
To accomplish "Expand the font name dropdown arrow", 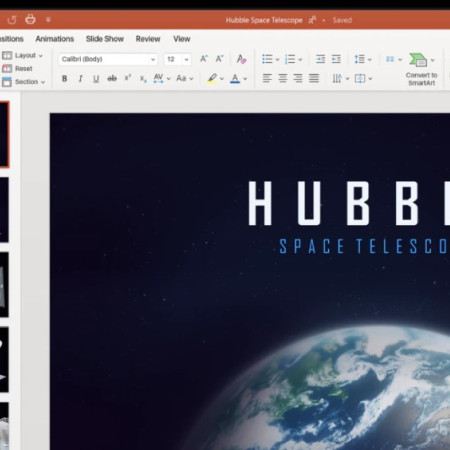I will (x=153, y=59).
